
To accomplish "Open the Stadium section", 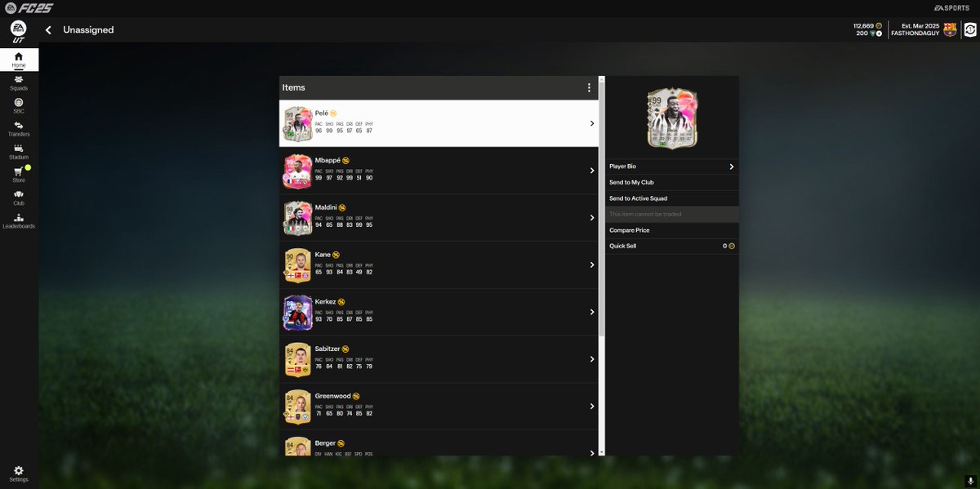I will 18,152.
